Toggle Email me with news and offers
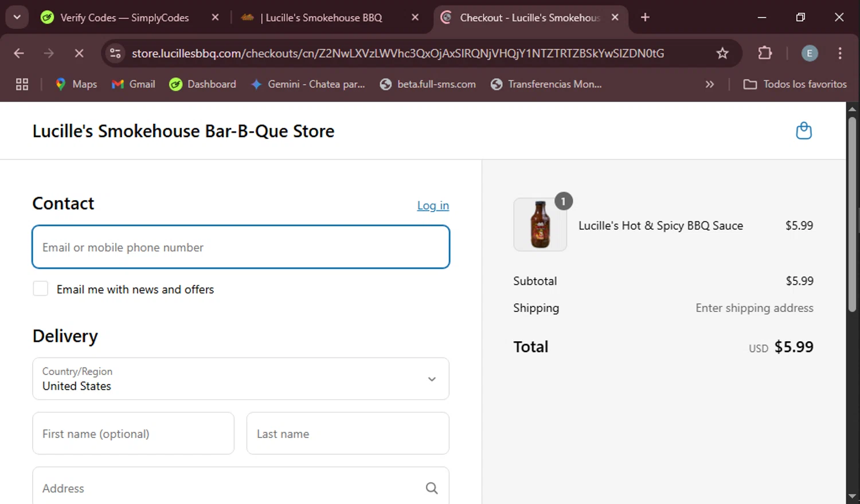The image size is (860, 504). pyautogui.click(x=41, y=288)
